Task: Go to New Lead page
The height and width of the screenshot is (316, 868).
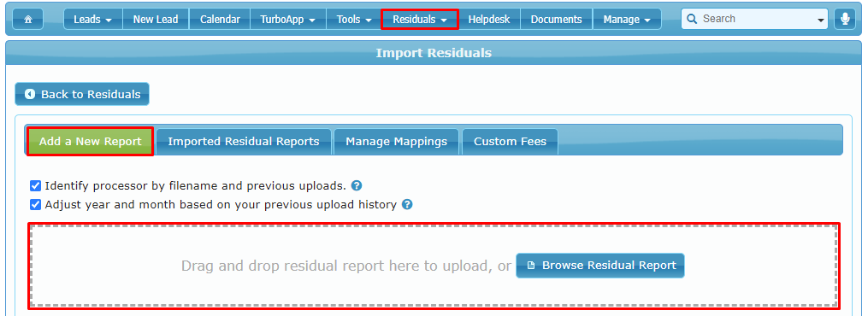Action: 156,20
